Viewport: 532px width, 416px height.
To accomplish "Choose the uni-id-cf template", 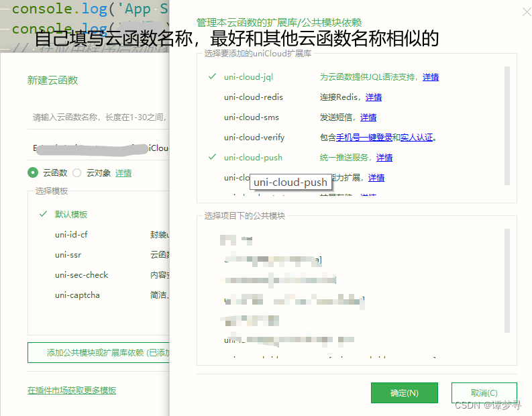I will (x=71, y=234).
